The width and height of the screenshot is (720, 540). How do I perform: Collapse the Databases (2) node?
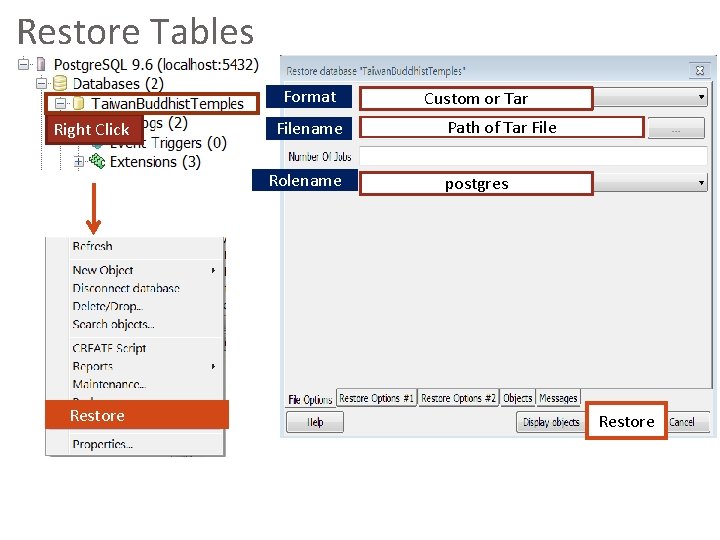[x=41, y=84]
